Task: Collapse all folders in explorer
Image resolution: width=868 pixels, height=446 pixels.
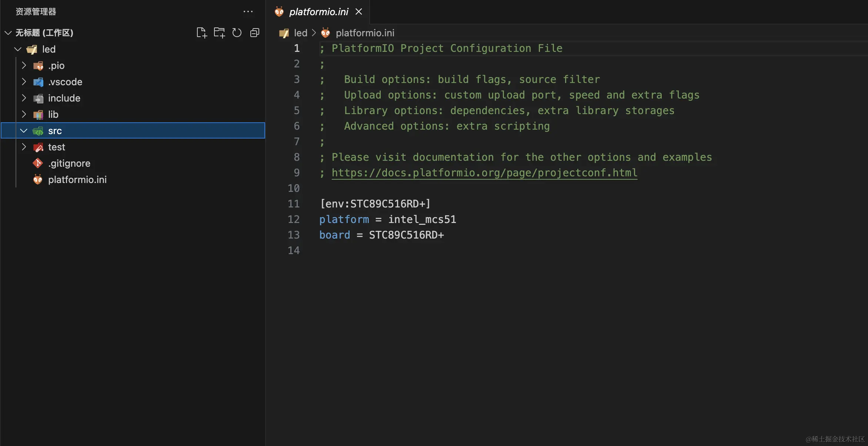Action: point(255,33)
